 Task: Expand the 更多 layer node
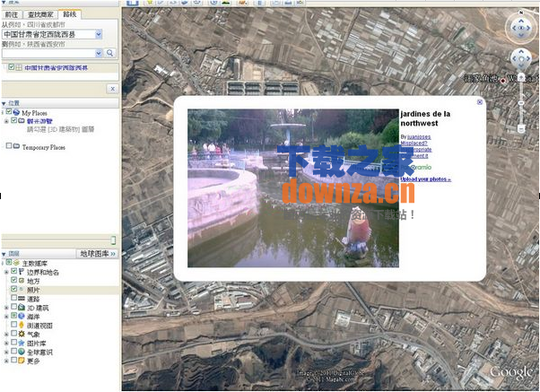tap(6, 361)
